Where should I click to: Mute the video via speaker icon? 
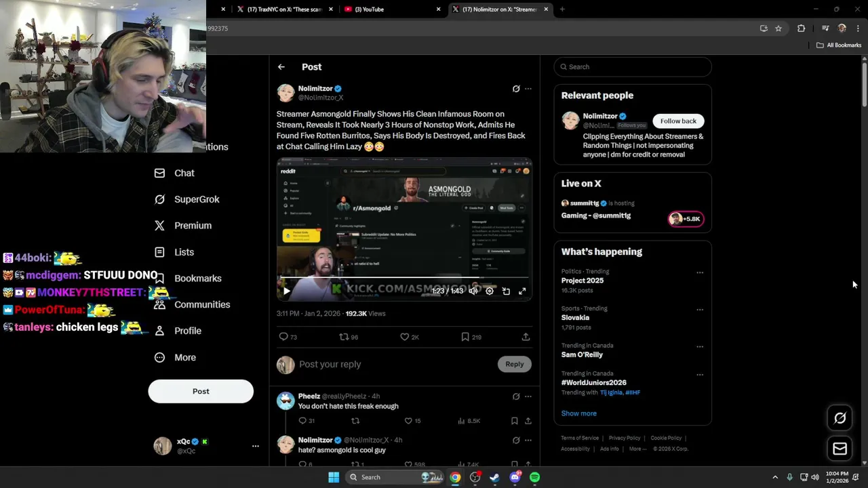(x=473, y=291)
